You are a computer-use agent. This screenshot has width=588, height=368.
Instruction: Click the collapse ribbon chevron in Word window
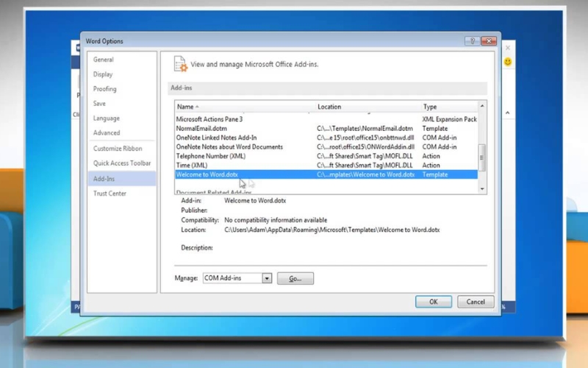pos(507,113)
